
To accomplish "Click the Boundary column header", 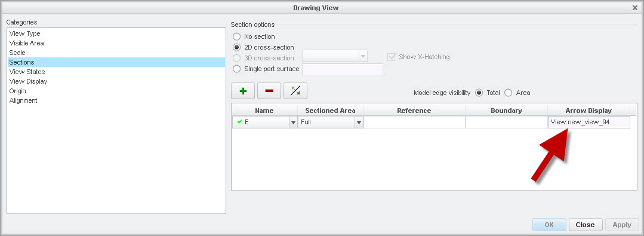I will click(x=506, y=111).
